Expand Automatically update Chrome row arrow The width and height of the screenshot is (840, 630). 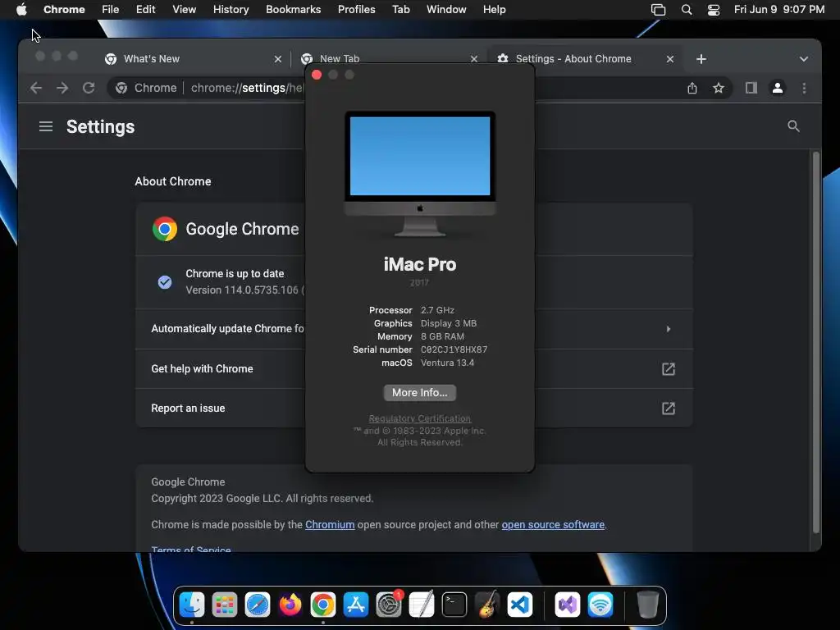[668, 329]
